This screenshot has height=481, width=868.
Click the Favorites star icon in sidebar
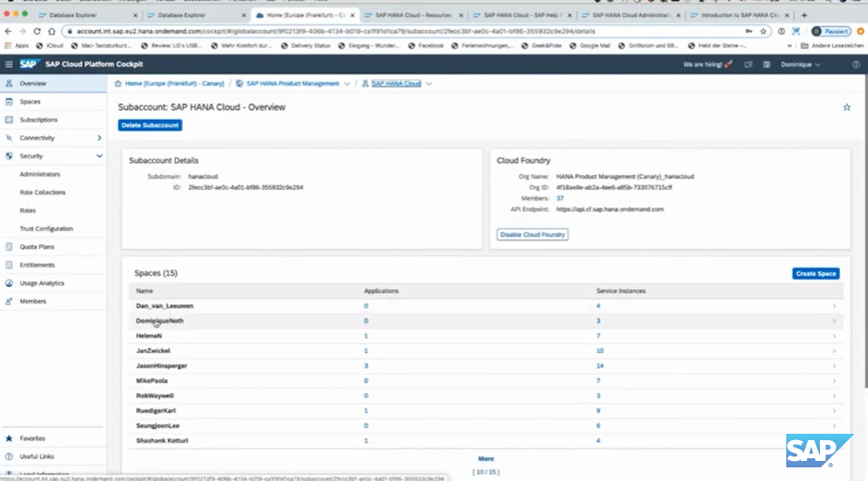click(9, 438)
